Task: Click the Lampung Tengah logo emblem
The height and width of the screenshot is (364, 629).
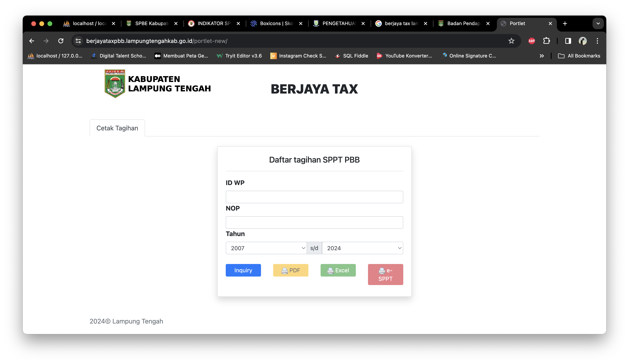Action: click(x=115, y=84)
